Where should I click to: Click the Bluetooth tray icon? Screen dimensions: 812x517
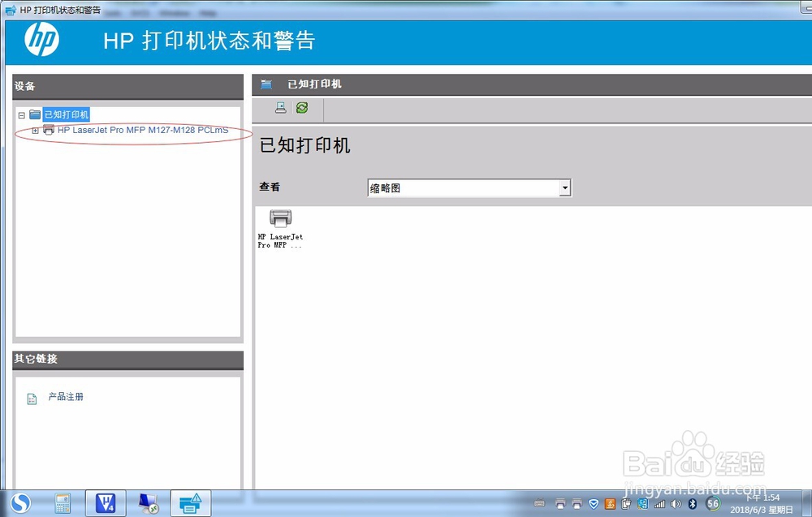[693, 503]
